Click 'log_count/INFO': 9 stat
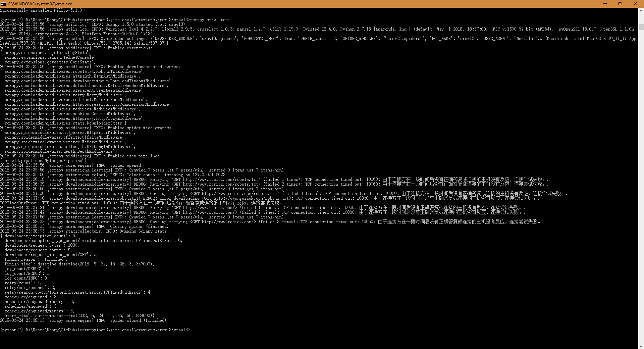644x349 pixels. coord(26,278)
